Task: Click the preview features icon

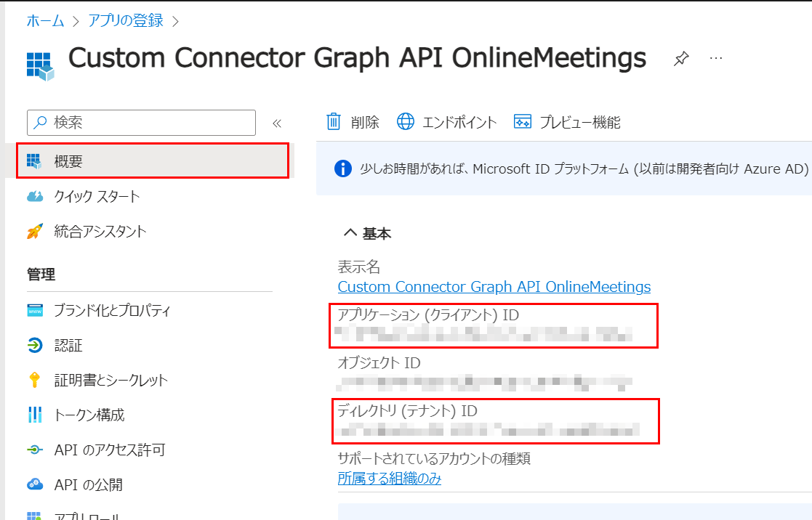Action: (x=523, y=121)
